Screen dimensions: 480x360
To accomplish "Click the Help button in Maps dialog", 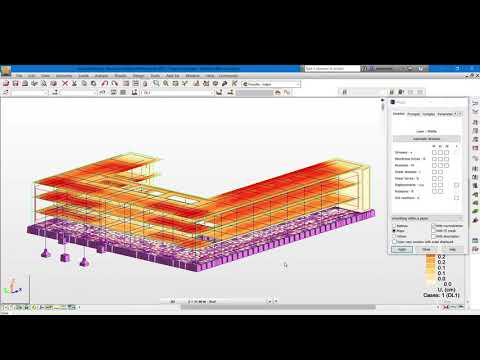I will click(452, 249).
